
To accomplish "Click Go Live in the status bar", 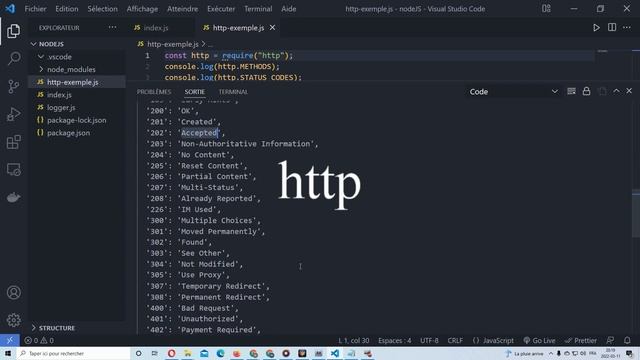I will coord(539,340).
